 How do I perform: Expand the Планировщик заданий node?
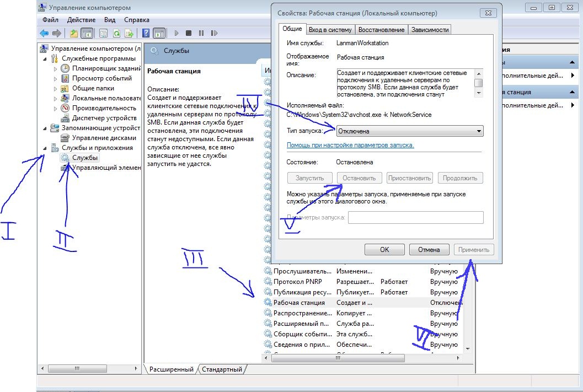coord(55,69)
